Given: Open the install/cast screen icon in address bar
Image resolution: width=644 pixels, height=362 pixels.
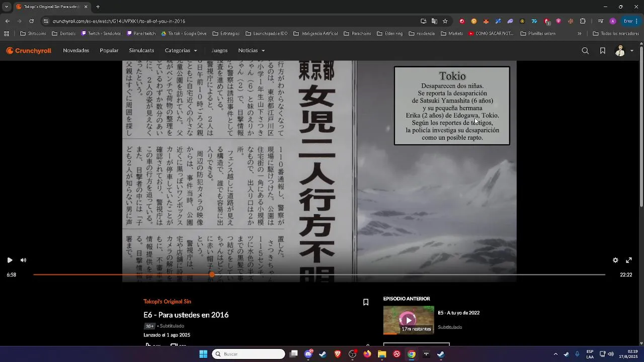Looking at the screenshot, I should coord(423,21).
